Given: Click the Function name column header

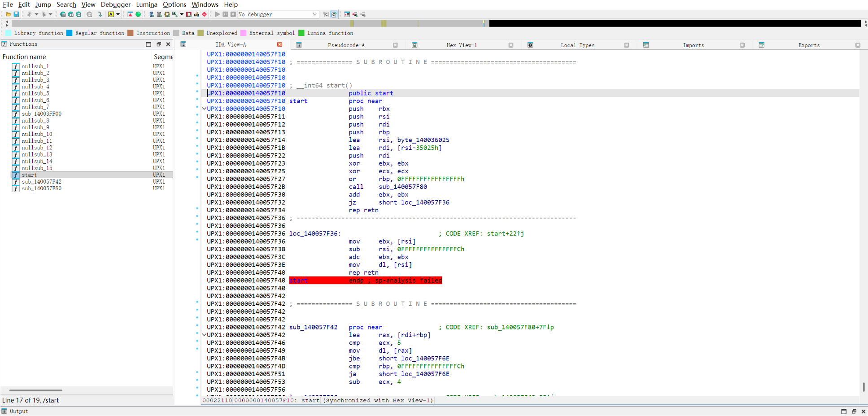Looking at the screenshot, I should click(x=24, y=57).
